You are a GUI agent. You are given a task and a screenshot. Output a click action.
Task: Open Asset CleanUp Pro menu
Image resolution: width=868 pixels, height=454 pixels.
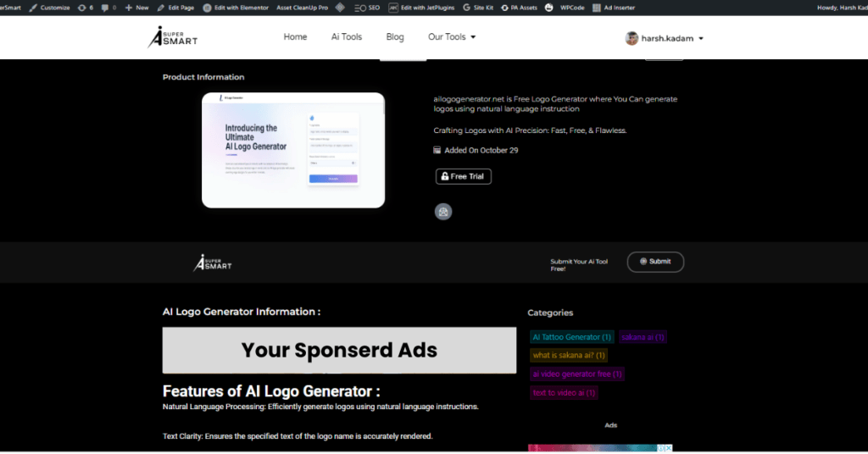tap(303, 8)
